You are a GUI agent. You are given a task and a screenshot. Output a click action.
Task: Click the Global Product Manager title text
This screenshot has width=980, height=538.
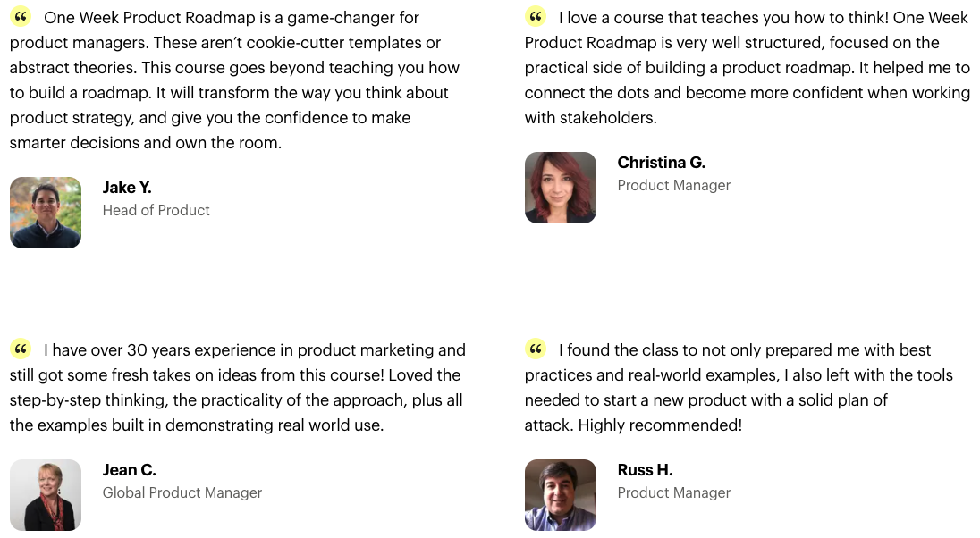[182, 493]
